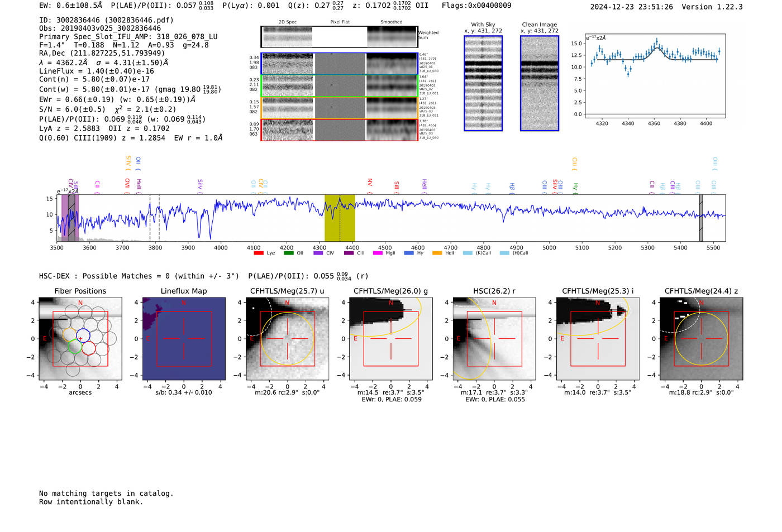Image resolution: width=782 pixels, height=532 pixels.
Task: Click the 'Obs: 20190403v025_3002836446' line
Action: pyautogui.click(x=100, y=28)
